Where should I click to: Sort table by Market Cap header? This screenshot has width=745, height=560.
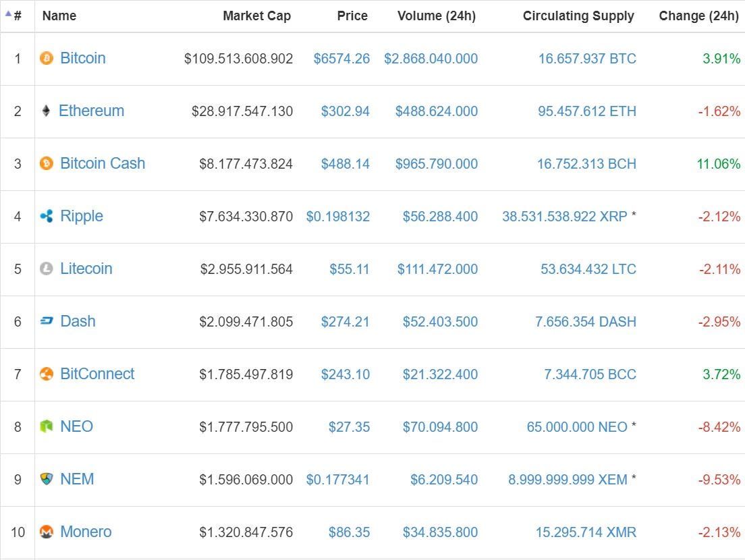click(257, 16)
